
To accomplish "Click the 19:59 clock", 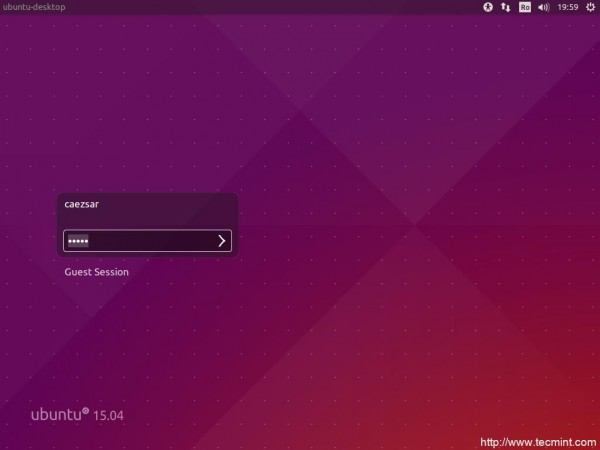I will coord(568,7).
